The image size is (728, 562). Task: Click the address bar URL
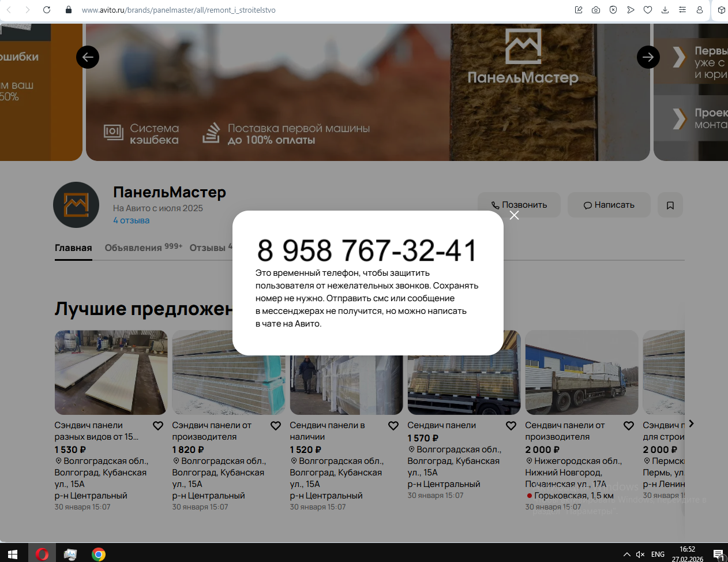coord(179,10)
